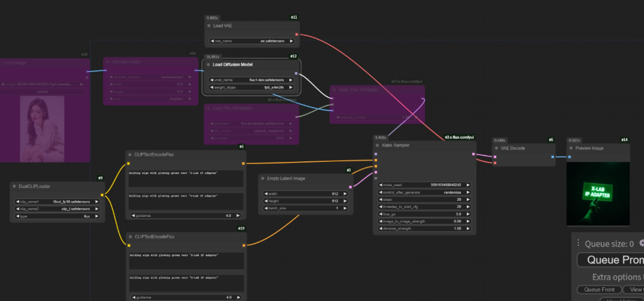Click the Queue size: 0 label
Screen dimensions: 644x301
(609, 244)
